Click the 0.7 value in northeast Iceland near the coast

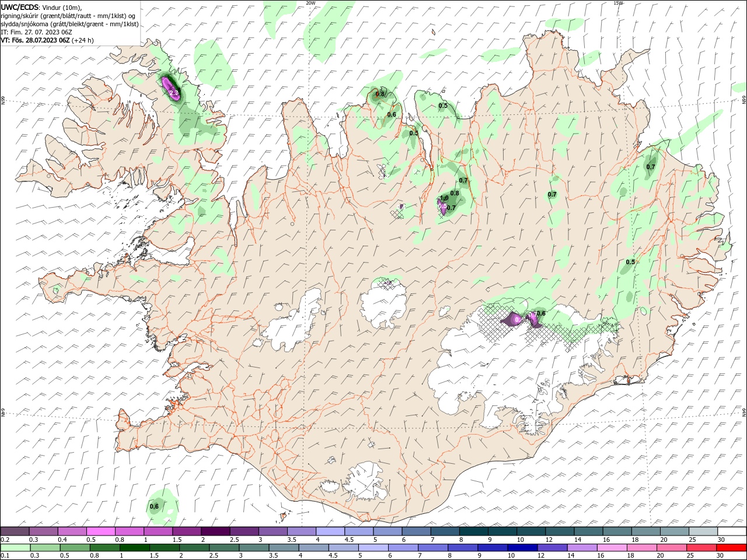click(x=651, y=167)
